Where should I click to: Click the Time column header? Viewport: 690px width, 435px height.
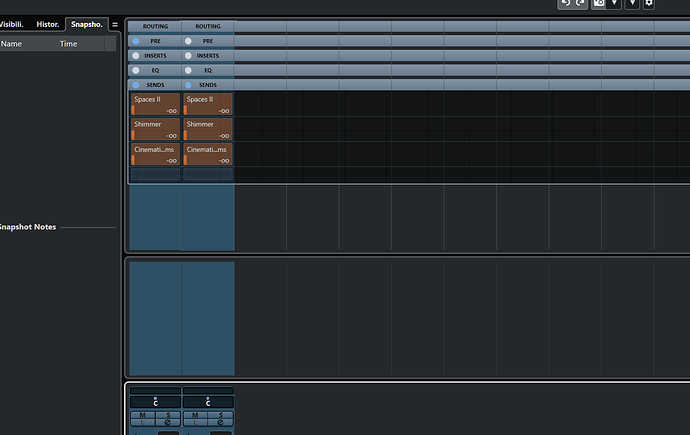tap(68, 44)
